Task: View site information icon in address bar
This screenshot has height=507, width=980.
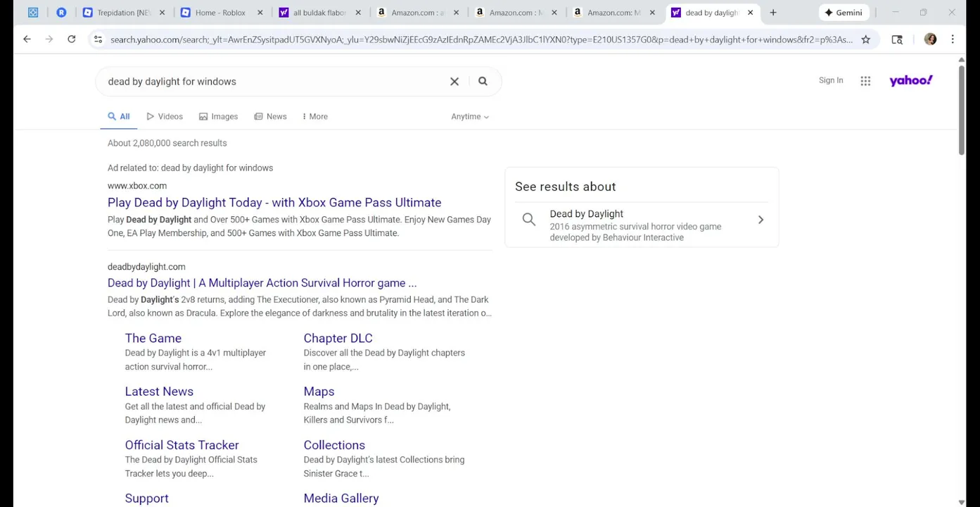Action: [98, 39]
